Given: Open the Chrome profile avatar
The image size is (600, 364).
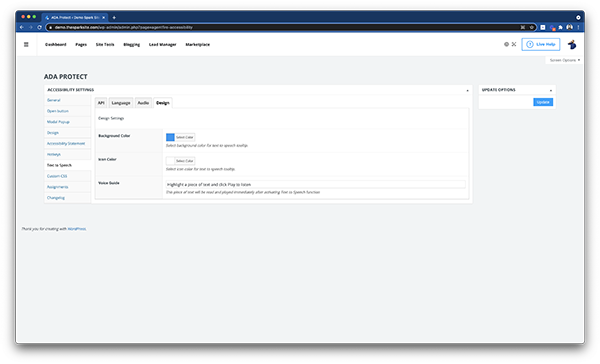Looking at the screenshot, I should pyautogui.click(x=569, y=27).
